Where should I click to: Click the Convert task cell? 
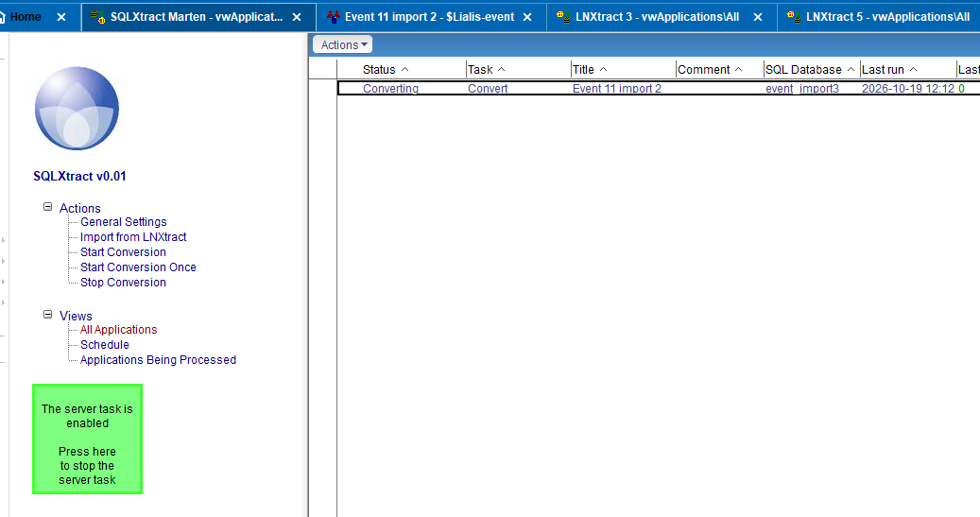[488, 88]
